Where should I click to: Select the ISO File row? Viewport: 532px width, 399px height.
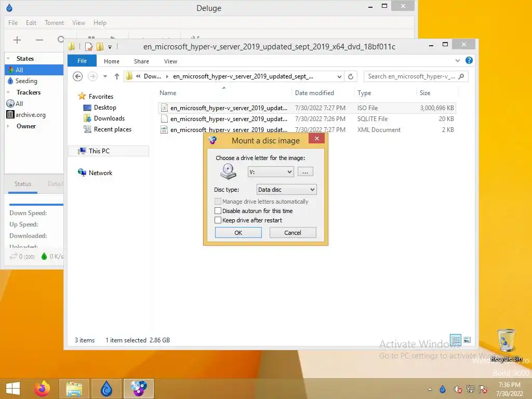click(307, 108)
